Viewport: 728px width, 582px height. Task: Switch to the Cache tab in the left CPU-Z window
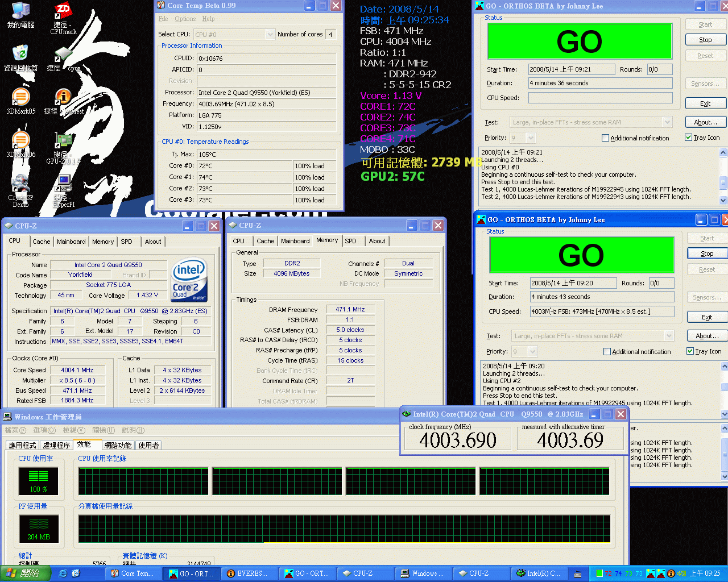[41, 242]
